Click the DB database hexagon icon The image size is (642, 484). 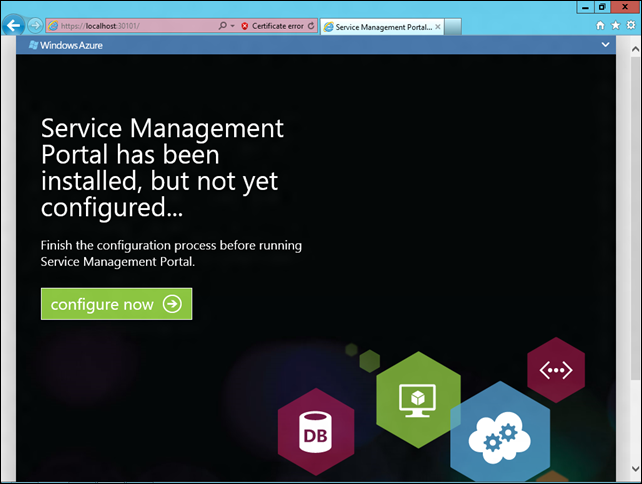pyautogui.click(x=316, y=432)
